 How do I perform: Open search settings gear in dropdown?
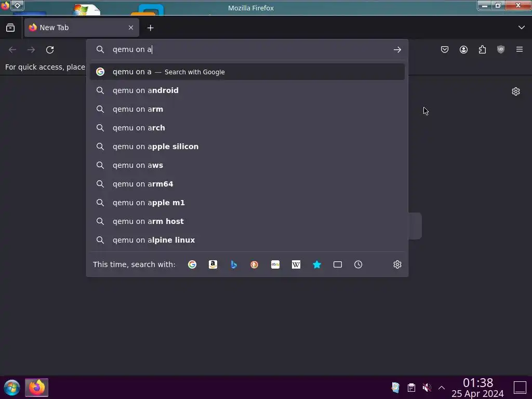397,264
